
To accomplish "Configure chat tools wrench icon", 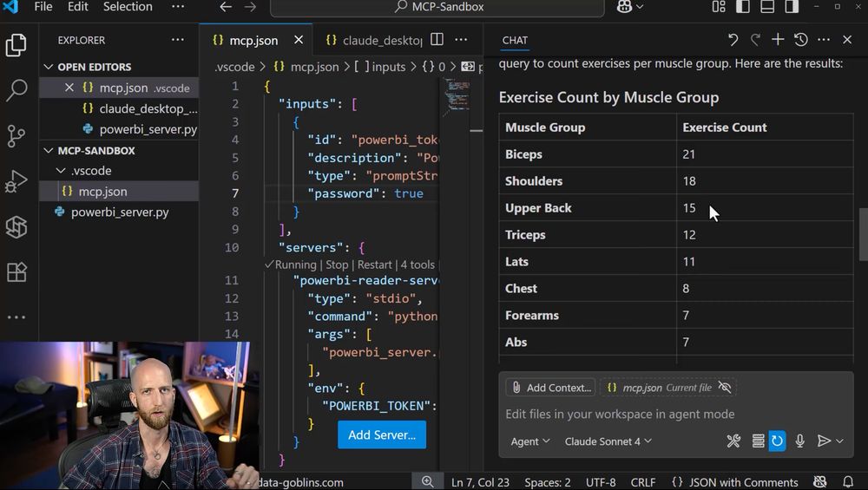I will click(x=733, y=441).
